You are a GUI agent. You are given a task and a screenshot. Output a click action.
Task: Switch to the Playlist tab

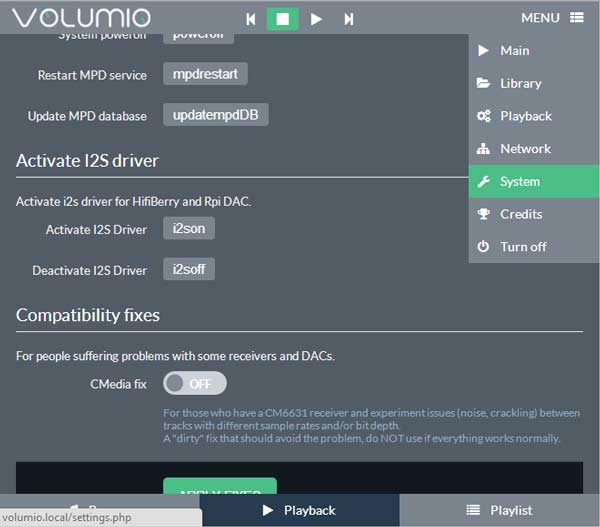(500, 510)
